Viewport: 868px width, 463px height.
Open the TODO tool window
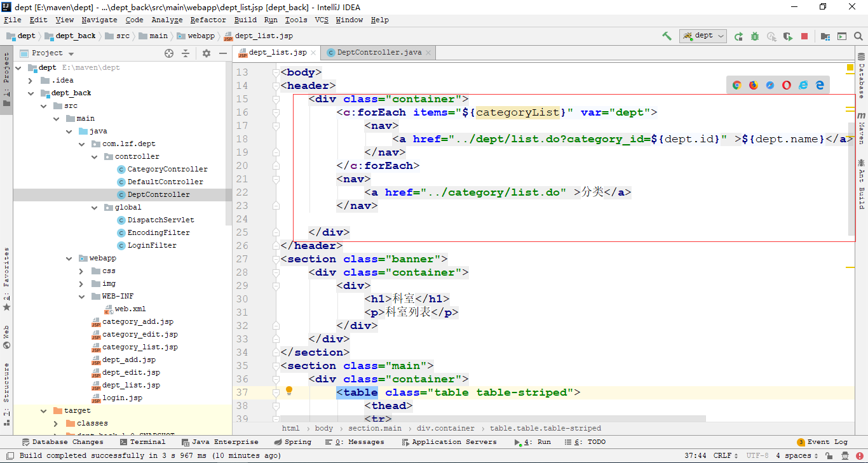[585, 442]
